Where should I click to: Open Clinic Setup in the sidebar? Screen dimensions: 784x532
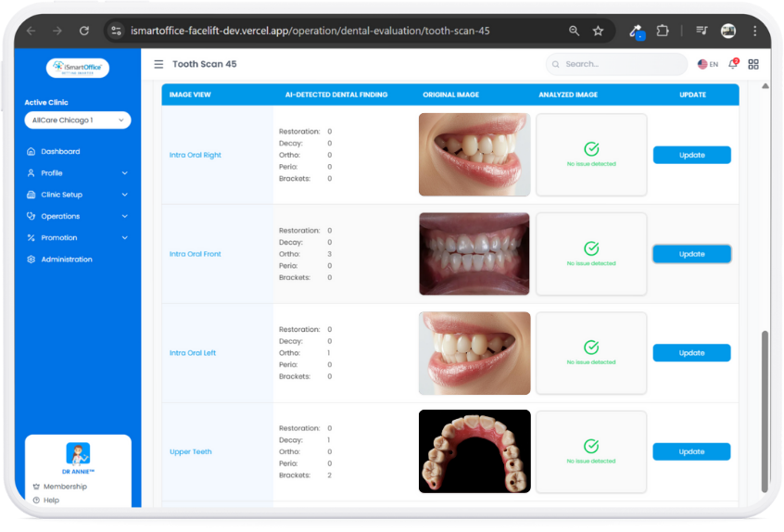click(62, 195)
